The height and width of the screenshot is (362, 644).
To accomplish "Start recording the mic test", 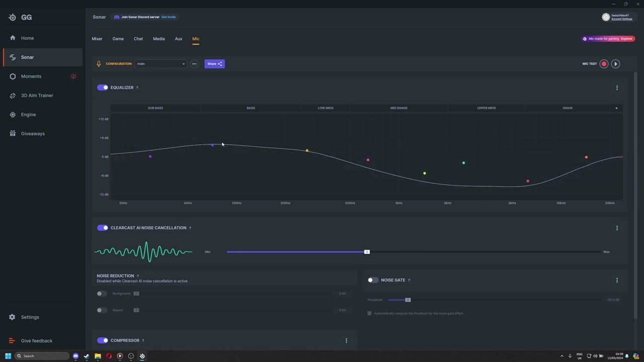I will (x=604, y=64).
